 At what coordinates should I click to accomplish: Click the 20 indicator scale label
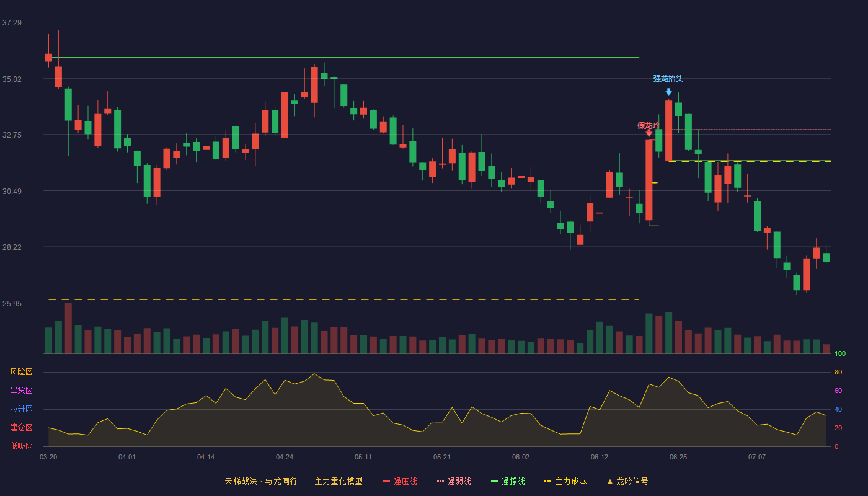(x=838, y=428)
